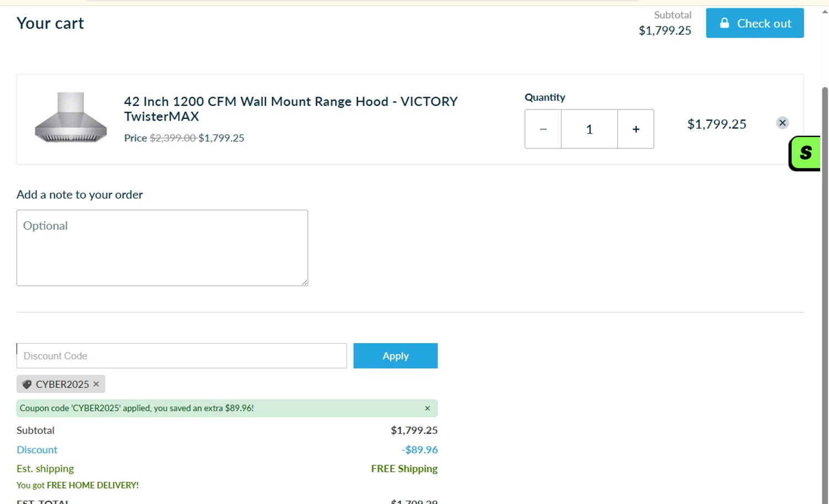Screen dimensions: 829x504
Task: Click the FREE Shipping text
Action: point(404,469)
